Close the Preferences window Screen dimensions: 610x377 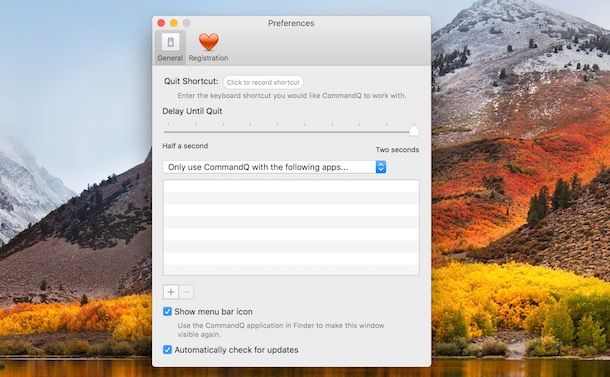pos(161,23)
